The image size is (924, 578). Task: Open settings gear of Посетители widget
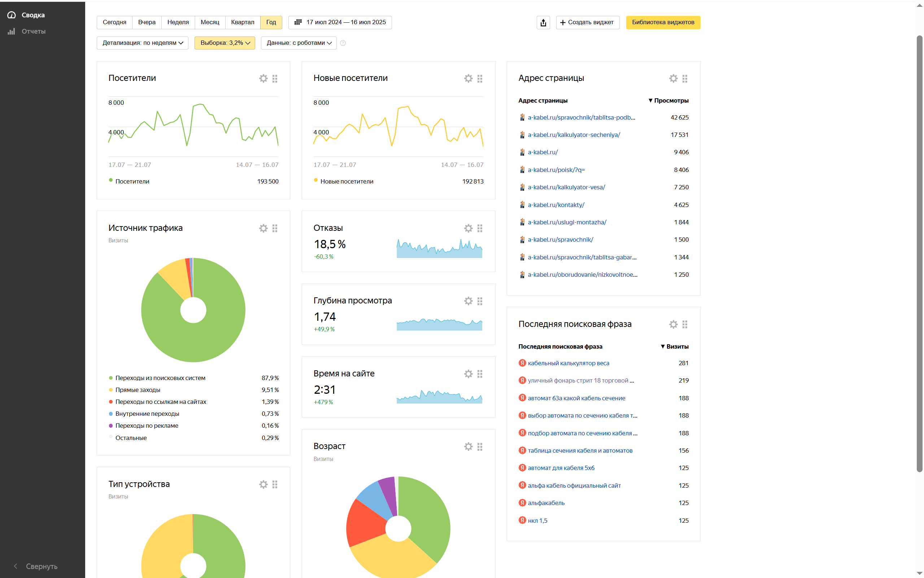tap(263, 78)
